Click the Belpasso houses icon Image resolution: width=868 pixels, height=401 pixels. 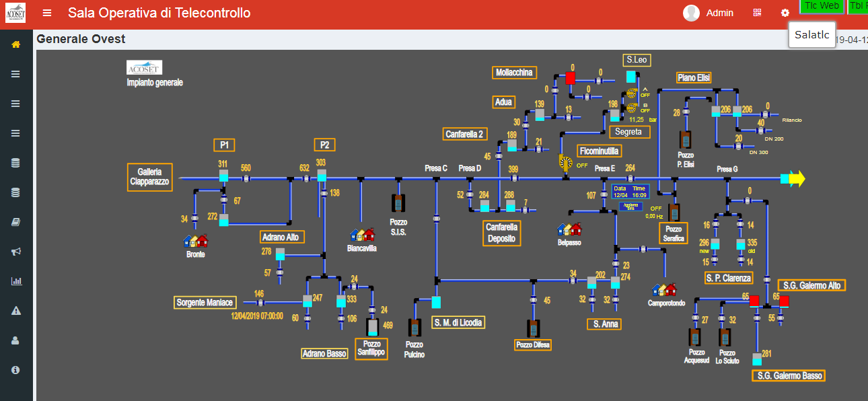click(569, 230)
